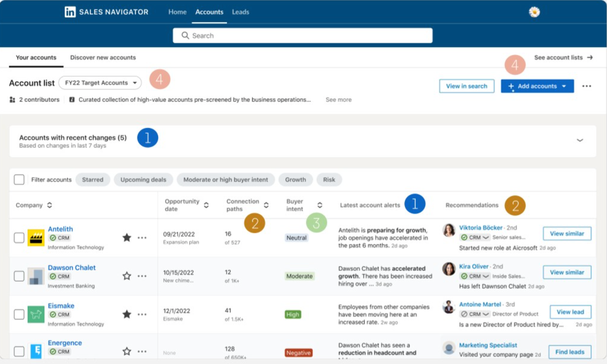The width and height of the screenshot is (607, 364).
Task: Star the Dawson Chalet account
Action: [127, 276]
